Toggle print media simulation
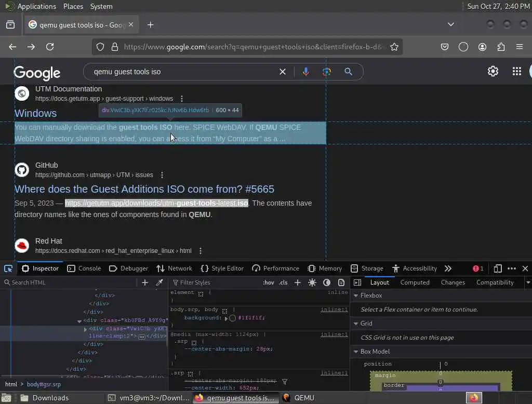 pyautogui.click(x=341, y=282)
